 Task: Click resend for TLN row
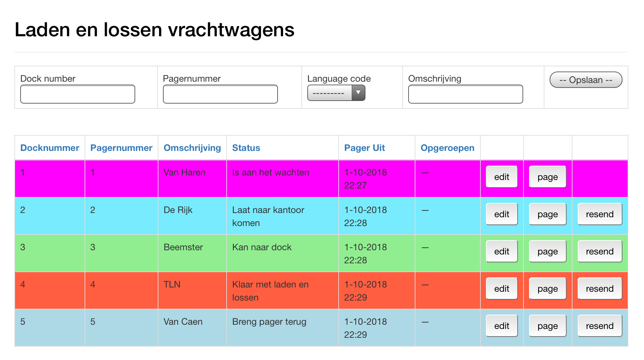point(600,288)
